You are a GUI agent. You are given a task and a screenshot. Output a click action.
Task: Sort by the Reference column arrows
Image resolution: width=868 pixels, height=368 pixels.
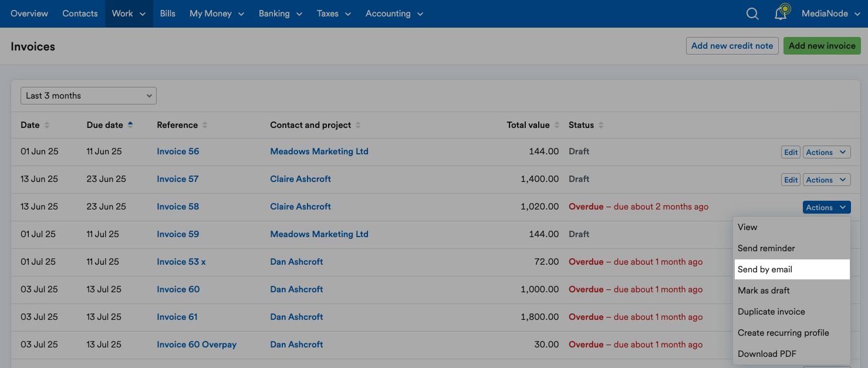click(x=205, y=125)
